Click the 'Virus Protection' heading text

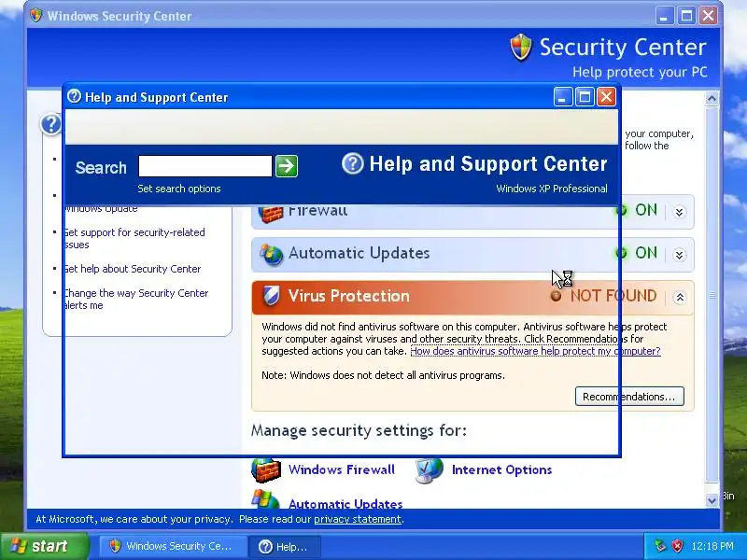[x=348, y=296]
